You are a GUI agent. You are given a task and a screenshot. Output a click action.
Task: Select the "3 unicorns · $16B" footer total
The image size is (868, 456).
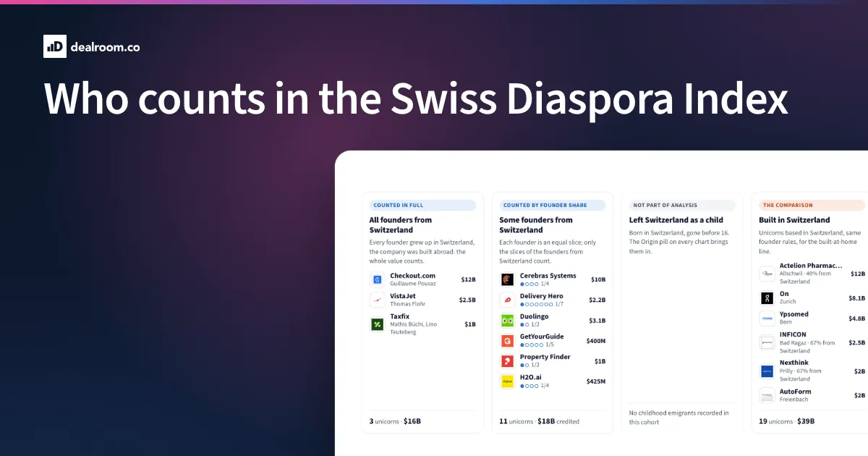click(x=395, y=421)
